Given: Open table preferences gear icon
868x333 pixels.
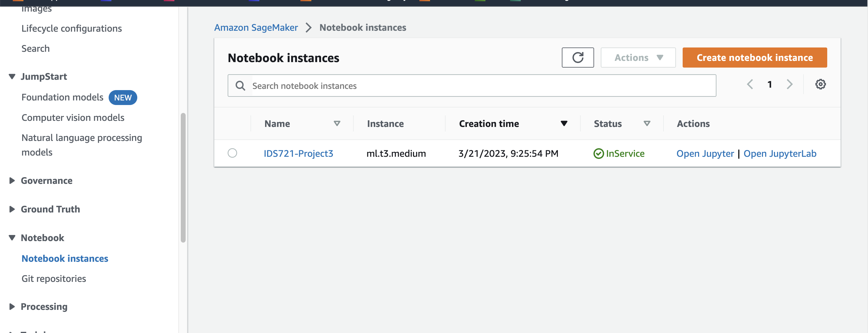Looking at the screenshot, I should 820,84.
